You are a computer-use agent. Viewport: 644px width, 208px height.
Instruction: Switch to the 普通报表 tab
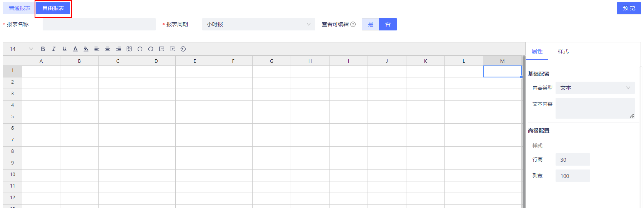pyautogui.click(x=20, y=8)
